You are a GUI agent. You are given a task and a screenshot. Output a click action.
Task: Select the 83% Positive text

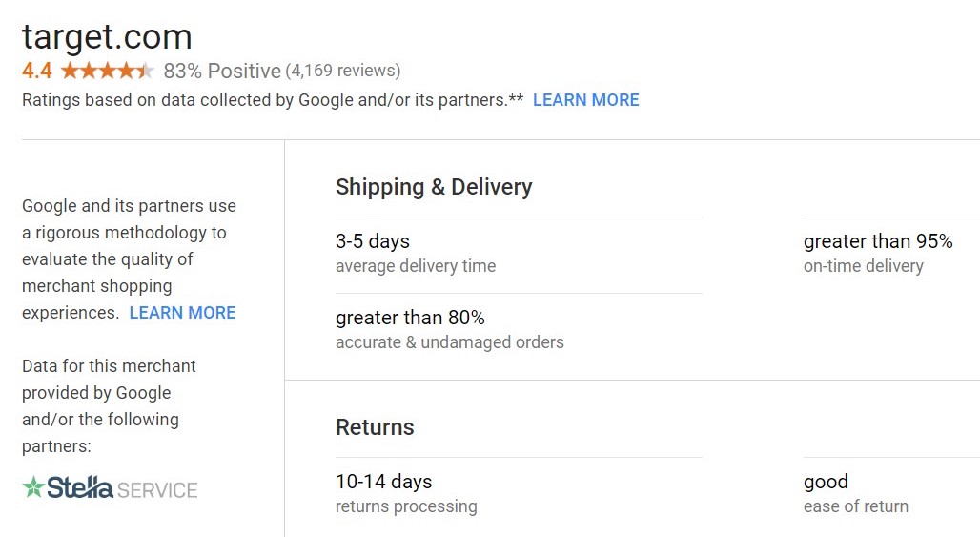click(x=222, y=71)
